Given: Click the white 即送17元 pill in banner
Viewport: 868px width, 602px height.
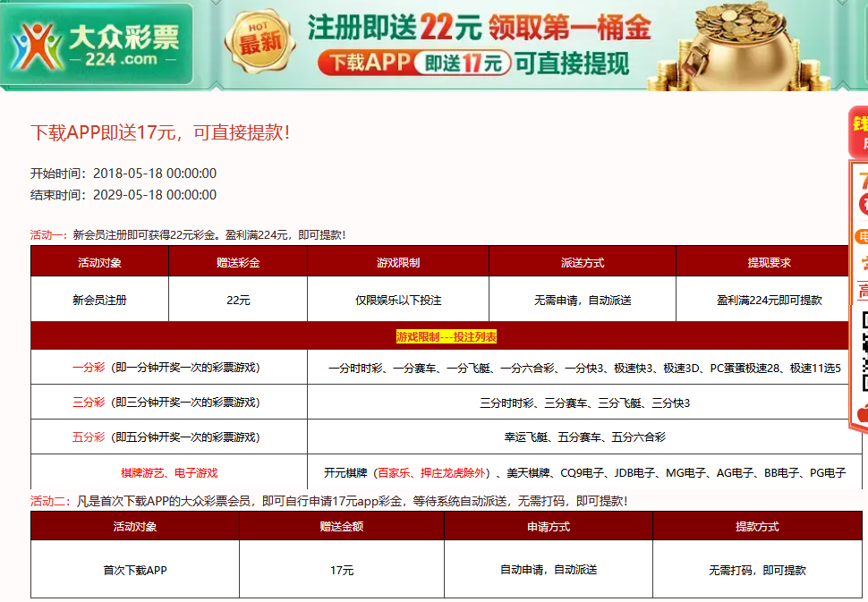Looking at the screenshot, I should pyautogui.click(x=463, y=64).
